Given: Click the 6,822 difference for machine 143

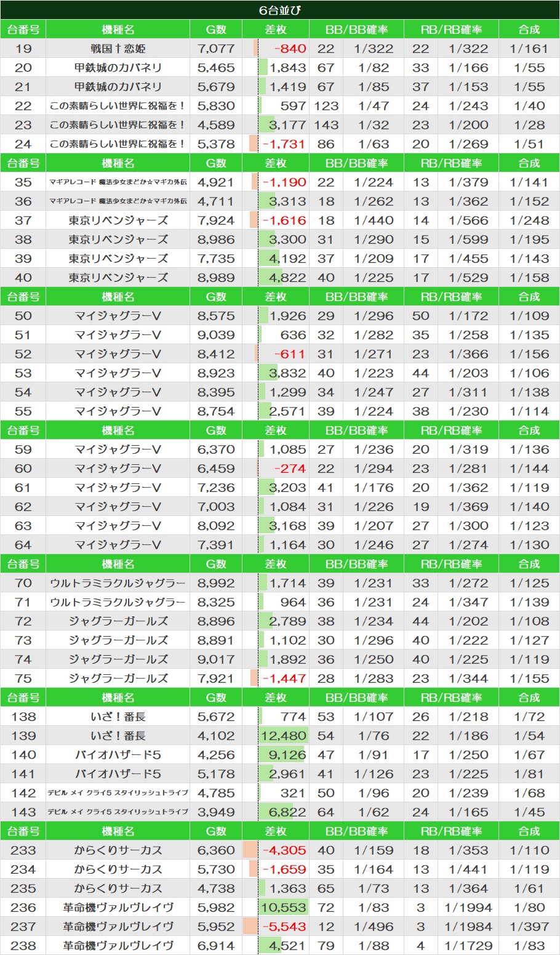Looking at the screenshot, I should 287,812.
